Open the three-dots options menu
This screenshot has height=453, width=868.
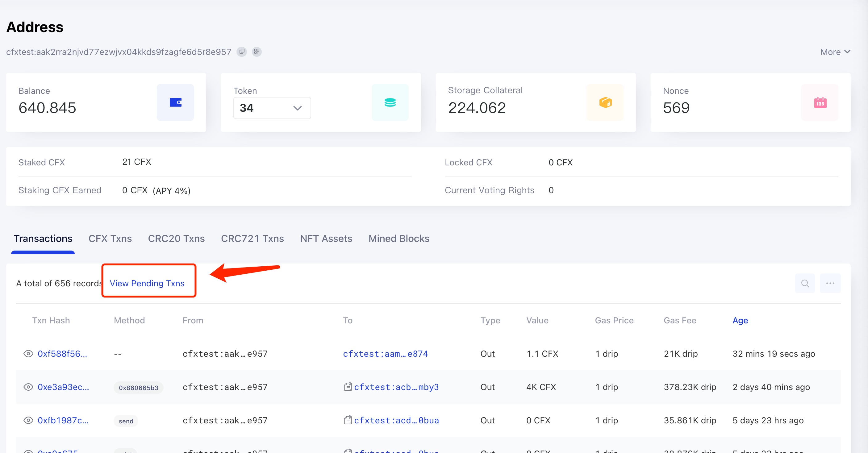(x=830, y=283)
